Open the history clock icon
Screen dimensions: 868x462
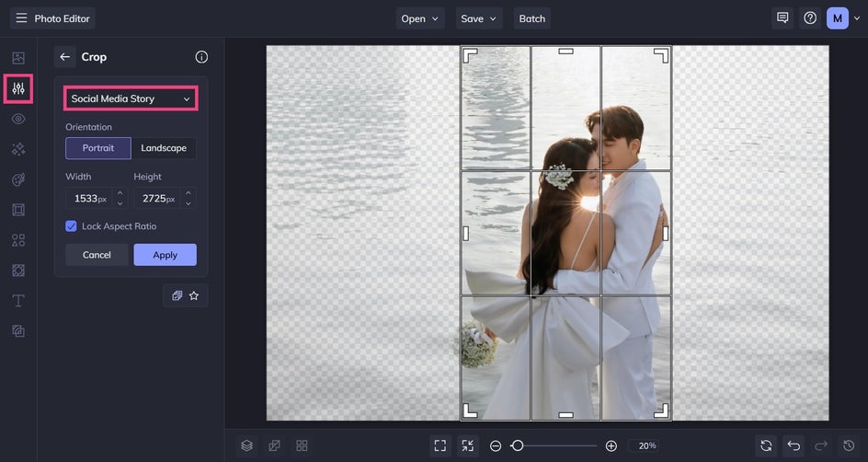click(849, 446)
